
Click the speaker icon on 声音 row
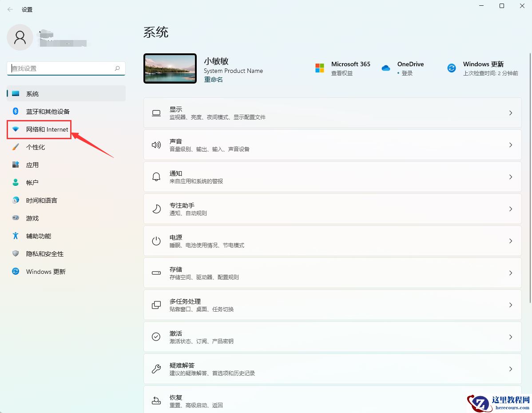156,144
